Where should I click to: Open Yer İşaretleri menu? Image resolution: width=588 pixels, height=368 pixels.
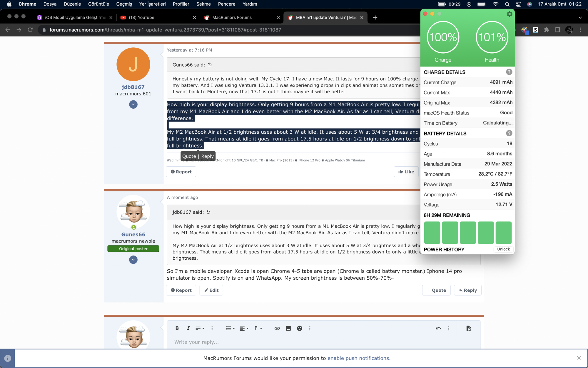pyautogui.click(x=152, y=4)
